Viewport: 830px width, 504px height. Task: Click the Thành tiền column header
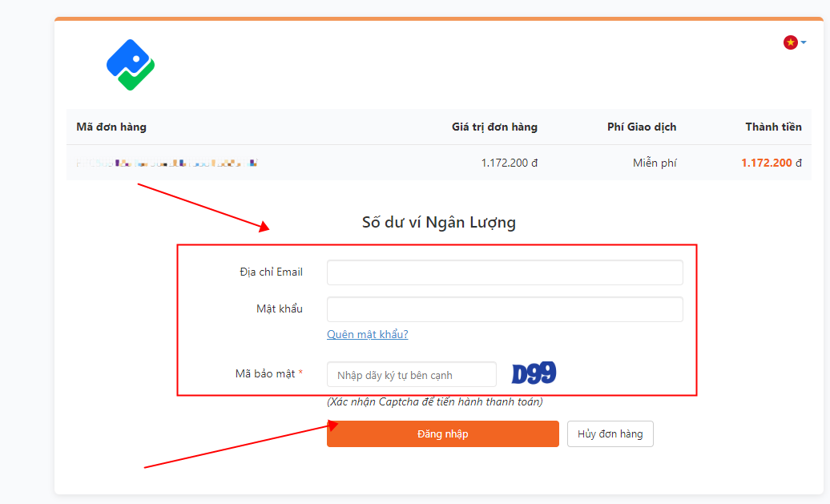(773, 127)
